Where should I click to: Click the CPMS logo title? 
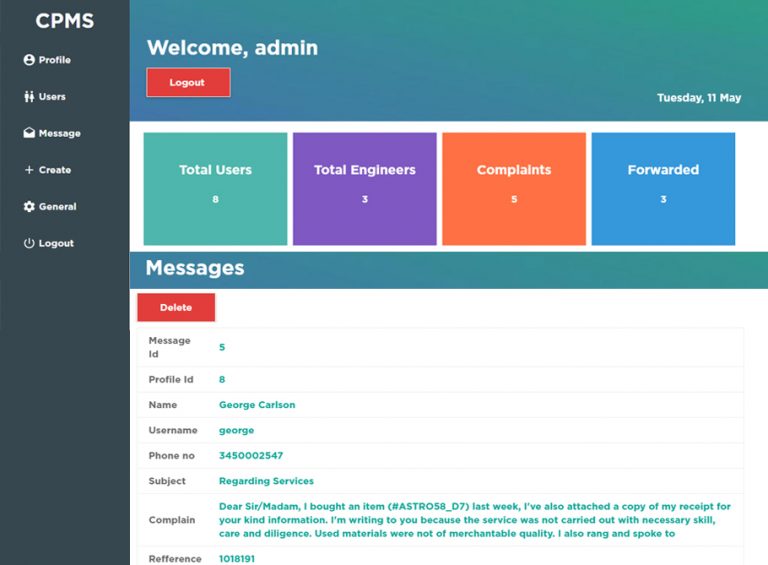click(65, 21)
